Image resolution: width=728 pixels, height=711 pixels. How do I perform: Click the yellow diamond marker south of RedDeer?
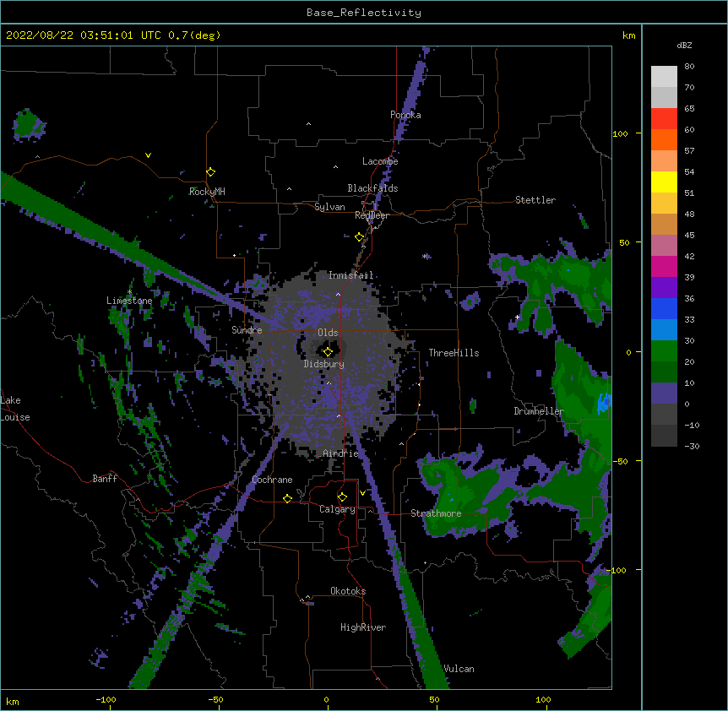[359, 237]
